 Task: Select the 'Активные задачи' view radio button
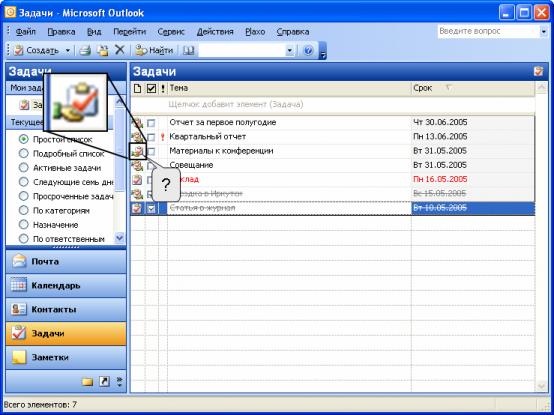23,168
